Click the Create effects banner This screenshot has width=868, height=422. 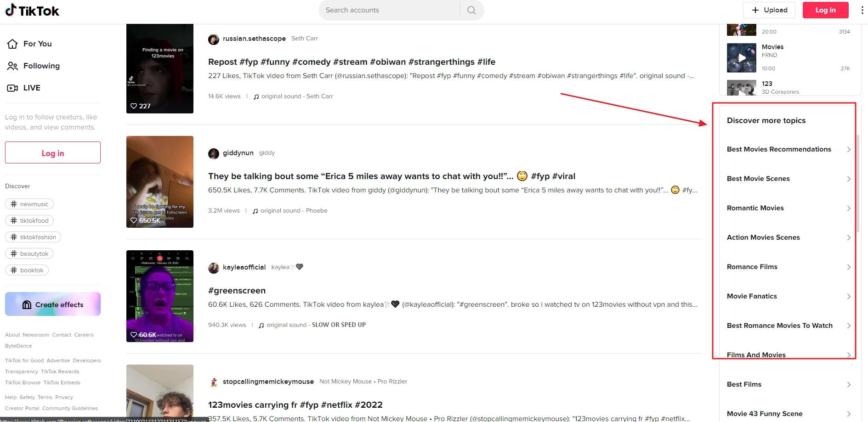tap(53, 304)
